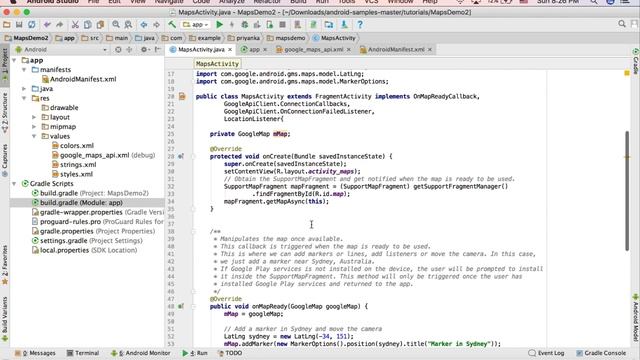Select colors.xml in values folder

pos(73,146)
